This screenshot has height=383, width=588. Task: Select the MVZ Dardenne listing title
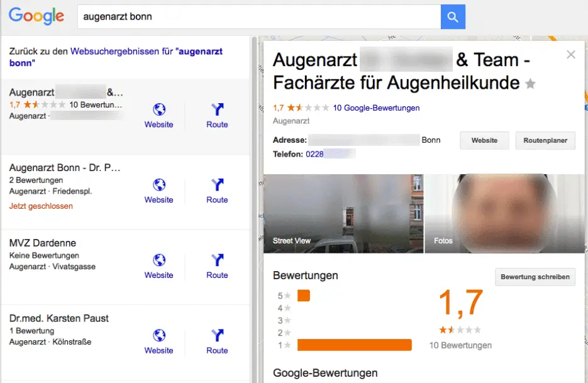tap(43, 243)
